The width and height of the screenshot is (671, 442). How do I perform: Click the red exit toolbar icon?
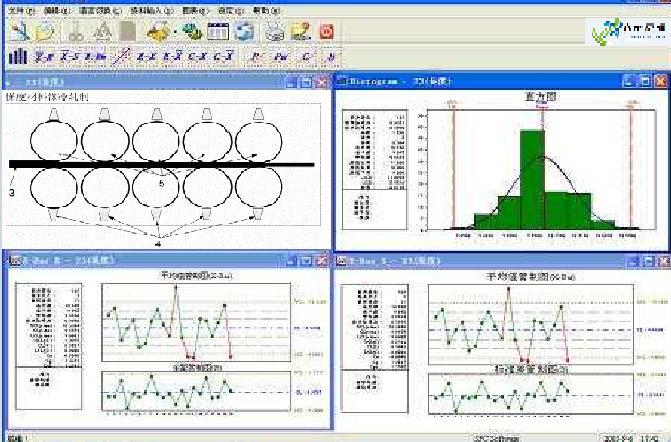pyautogui.click(x=327, y=31)
